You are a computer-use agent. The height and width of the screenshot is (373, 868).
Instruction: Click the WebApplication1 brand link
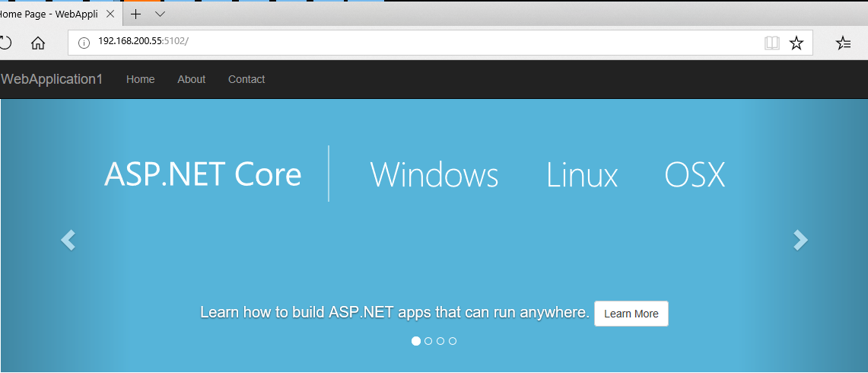[x=52, y=79]
